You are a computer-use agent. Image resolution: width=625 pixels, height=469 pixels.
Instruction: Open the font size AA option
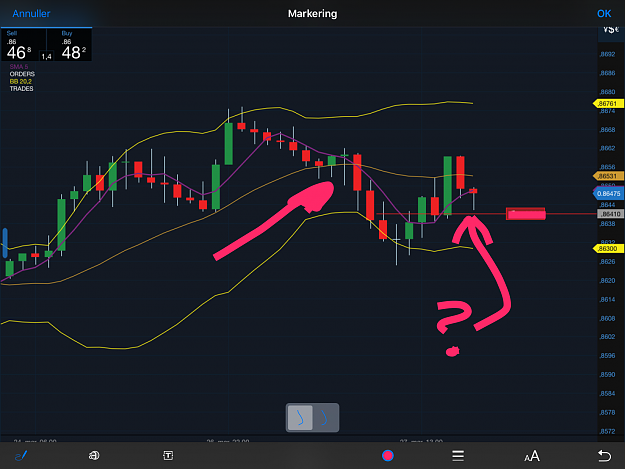click(532, 455)
